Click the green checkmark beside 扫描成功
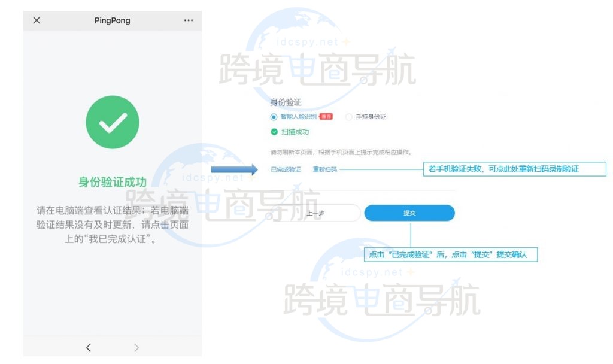Viewport: 613px width, 364px height. point(274,131)
